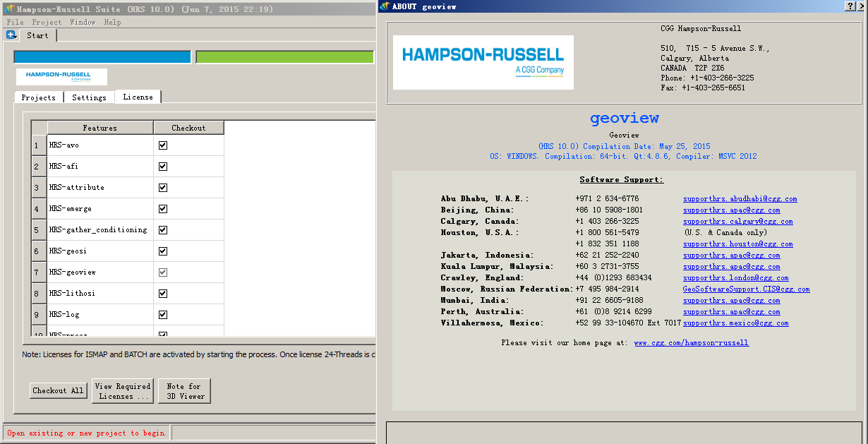This screenshot has height=444, width=868.
Task: Click the HRS-avo feature cell
Action: (100, 145)
